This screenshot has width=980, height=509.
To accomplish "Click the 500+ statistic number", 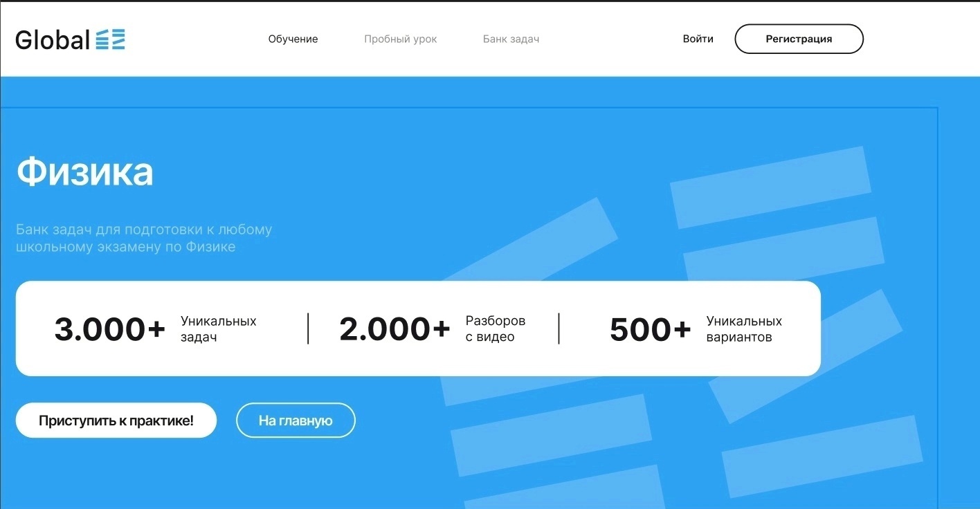I will click(650, 329).
